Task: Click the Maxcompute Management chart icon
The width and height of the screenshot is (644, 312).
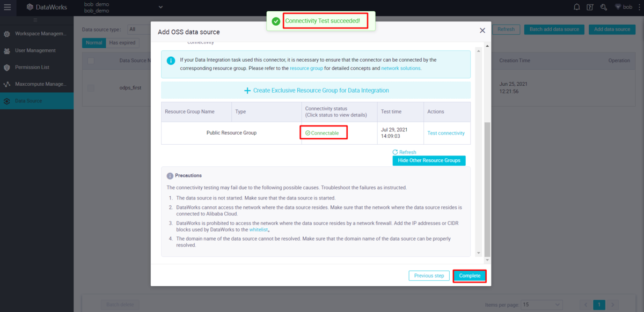Action: (x=7, y=84)
